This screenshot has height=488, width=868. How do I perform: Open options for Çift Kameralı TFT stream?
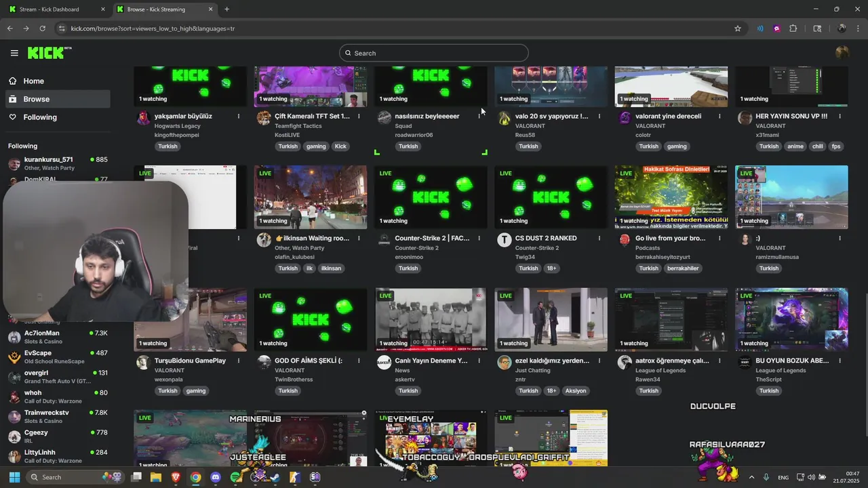359,116
